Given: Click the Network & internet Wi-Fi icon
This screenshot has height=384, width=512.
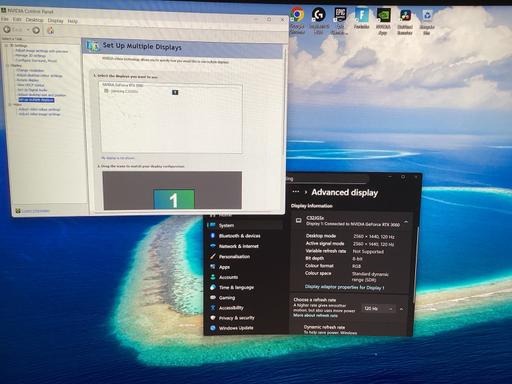Looking at the screenshot, I should tap(213, 246).
